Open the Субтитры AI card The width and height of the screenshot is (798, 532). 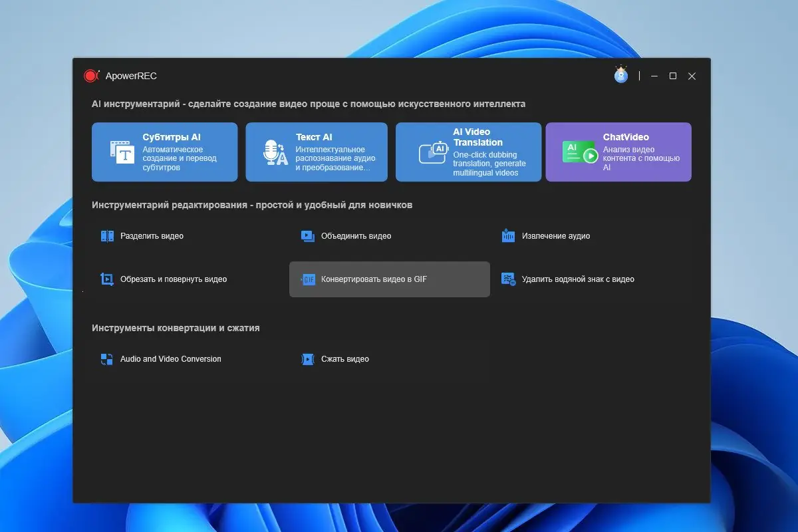[x=164, y=152]
